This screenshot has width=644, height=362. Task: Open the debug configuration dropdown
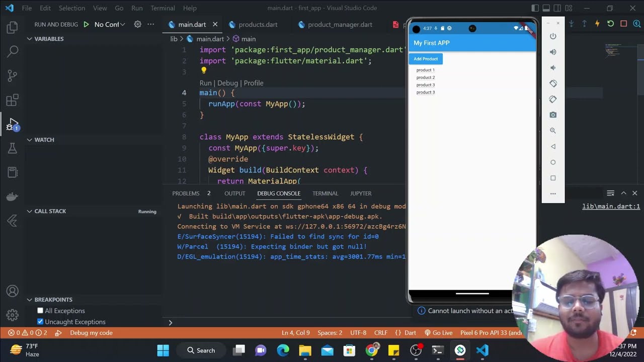tap(110, 24)
